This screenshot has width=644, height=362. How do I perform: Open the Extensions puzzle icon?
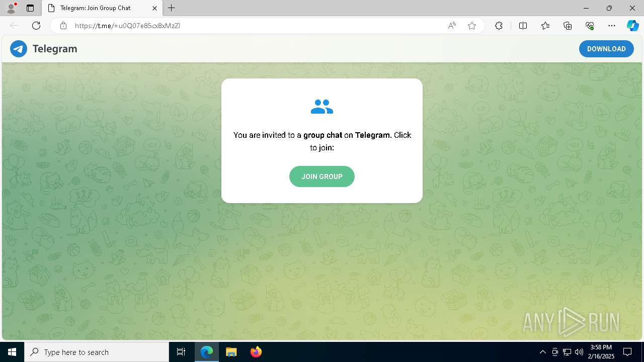[499, 26]
